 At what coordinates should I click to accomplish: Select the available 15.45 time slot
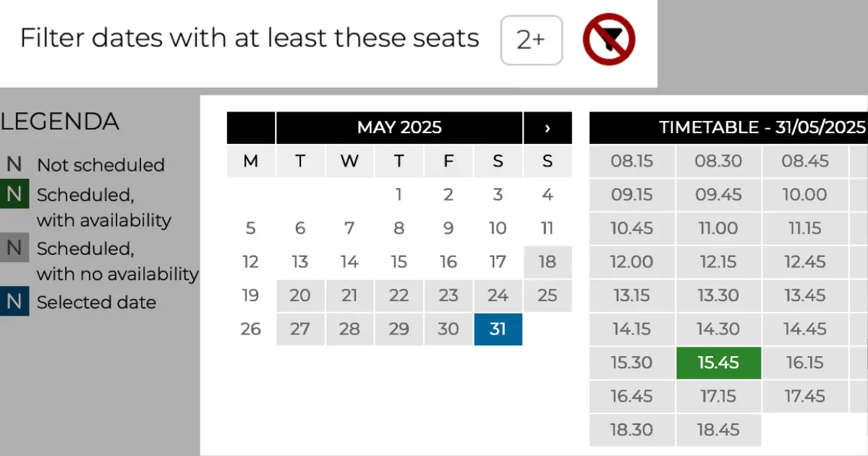click(718, 363)
